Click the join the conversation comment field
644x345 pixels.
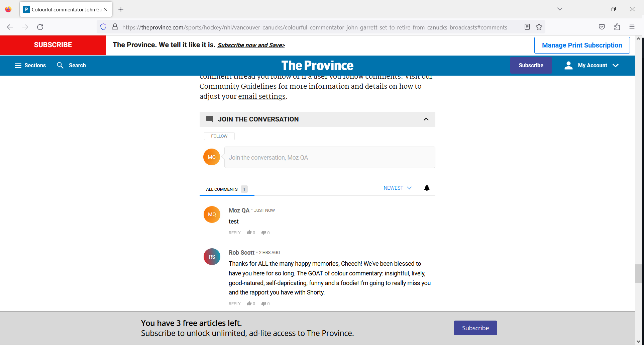click(x=329, y=157)
